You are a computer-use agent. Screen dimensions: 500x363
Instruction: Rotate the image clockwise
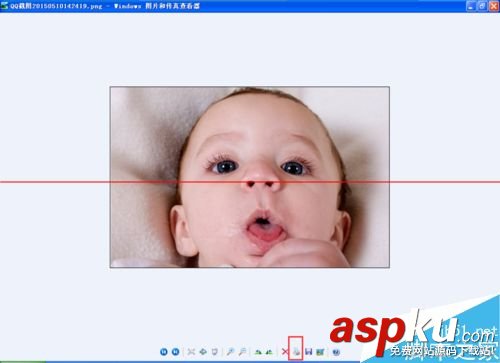coord(258,352)
